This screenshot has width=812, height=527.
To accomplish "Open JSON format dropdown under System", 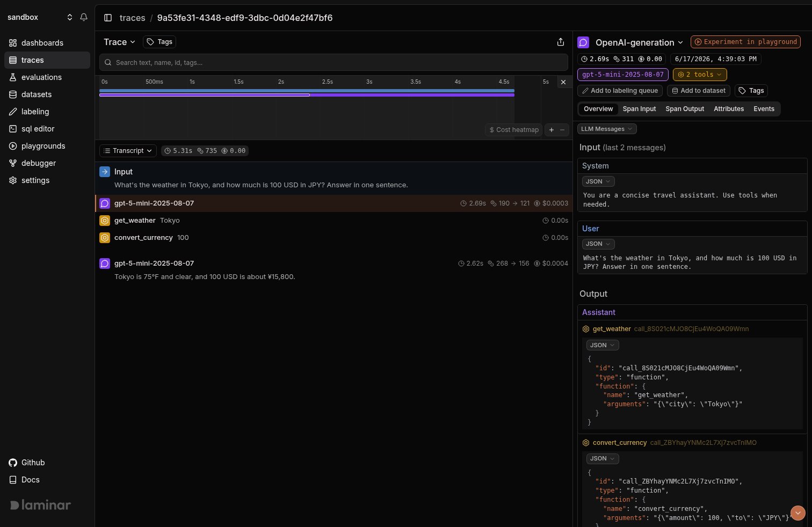I will coord(598,181).
